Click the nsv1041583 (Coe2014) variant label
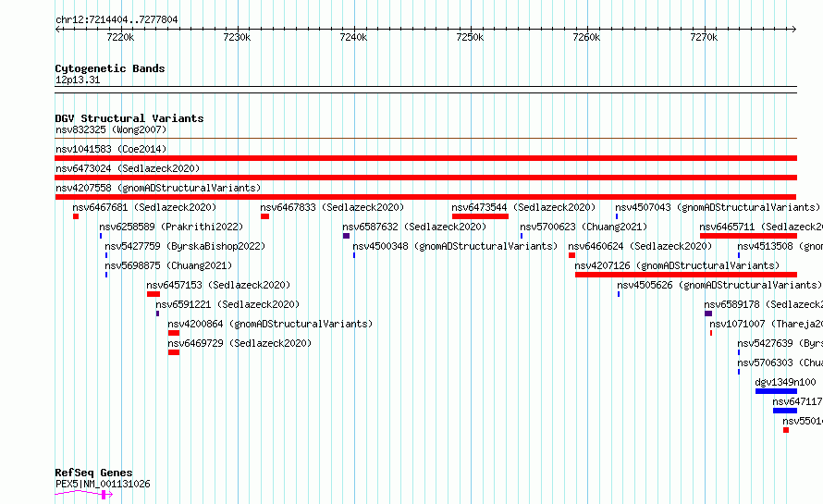The image size is (823, 504). point(111,149)
